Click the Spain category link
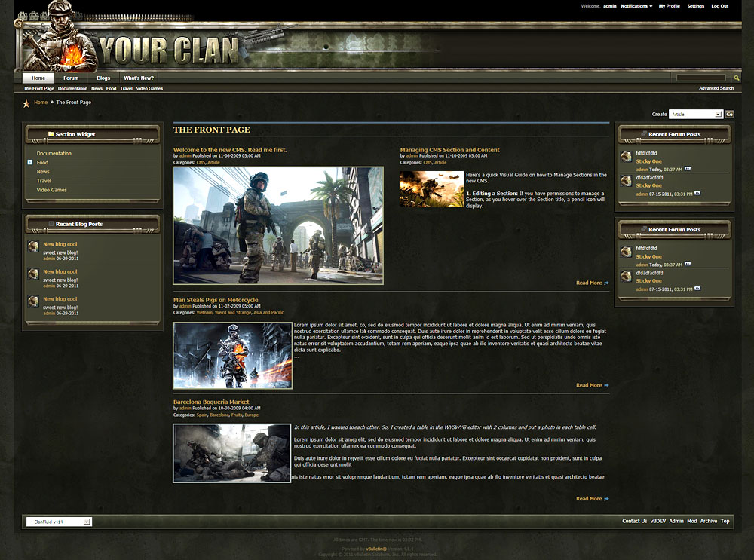Viewport: 754px width, 560px height. pyautogui.click(x=202, y=415)
